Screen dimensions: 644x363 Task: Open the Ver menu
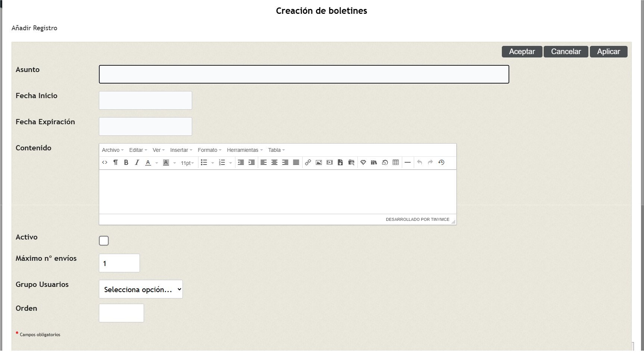click(x=159, y=150)
